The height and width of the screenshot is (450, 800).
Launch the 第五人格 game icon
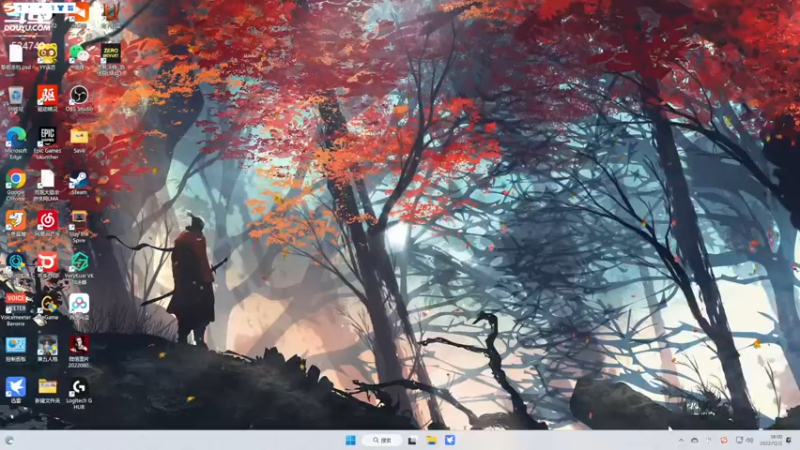point(47,346)
